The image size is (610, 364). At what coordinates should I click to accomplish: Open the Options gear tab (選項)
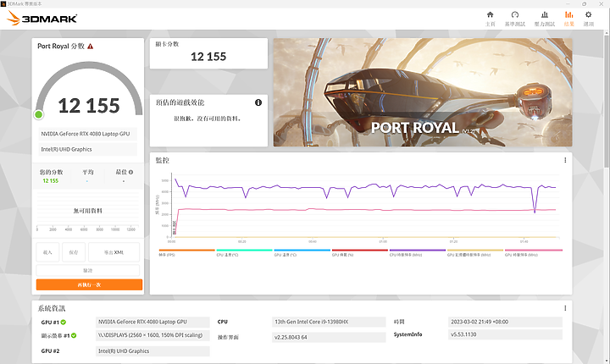[588, 19]
